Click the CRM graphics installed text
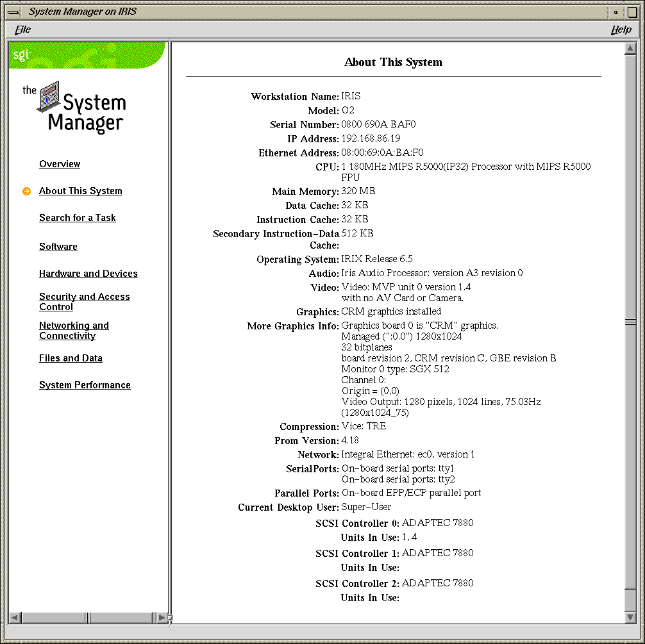The width and height of the screenshot is (645, 644). (391, 311)
